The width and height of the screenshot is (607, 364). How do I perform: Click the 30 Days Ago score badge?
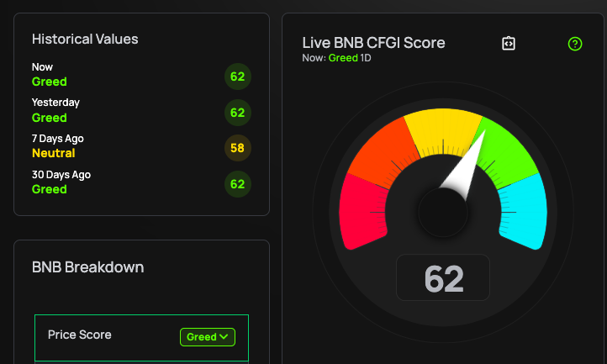(238, 183)
